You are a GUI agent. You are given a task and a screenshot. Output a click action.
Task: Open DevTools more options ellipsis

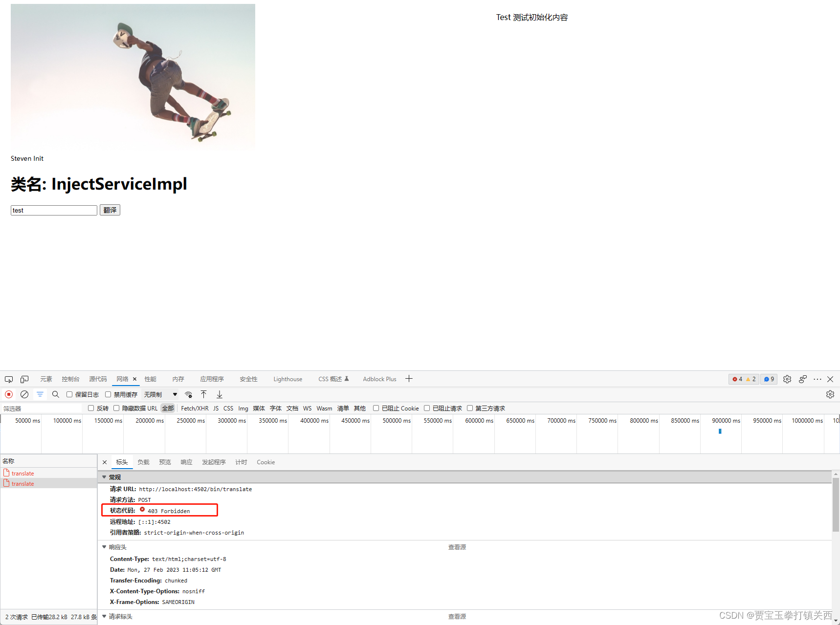pyautogui.click(x=818, y=379)
